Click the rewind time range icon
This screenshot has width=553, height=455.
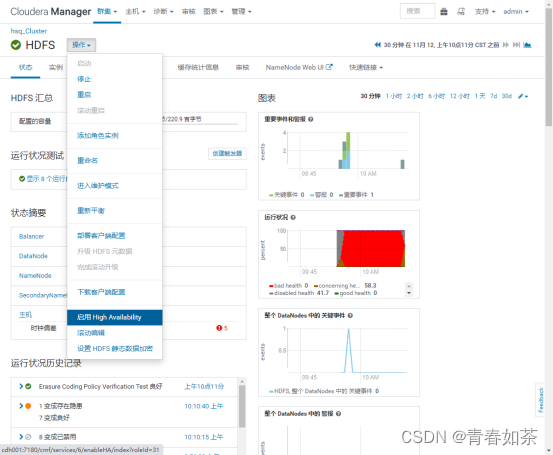(378, 45)
